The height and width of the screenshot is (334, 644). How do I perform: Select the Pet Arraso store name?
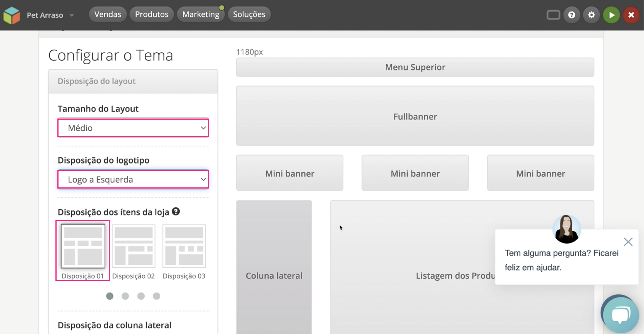tap(45, 15)
